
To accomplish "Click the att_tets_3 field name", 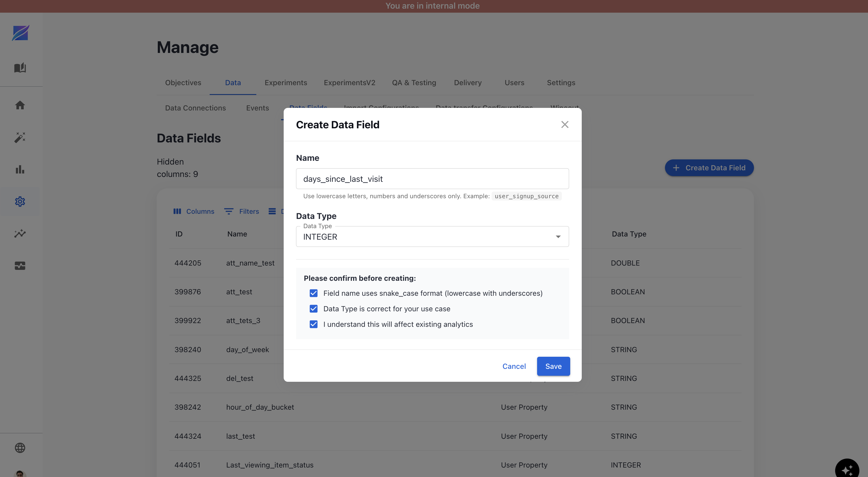I will (243, 320).
